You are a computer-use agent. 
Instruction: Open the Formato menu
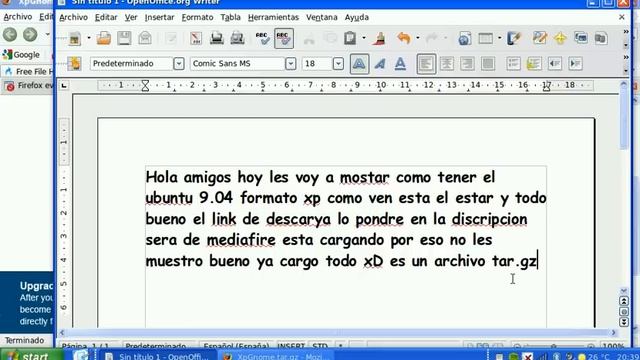[x=198, y=18]
